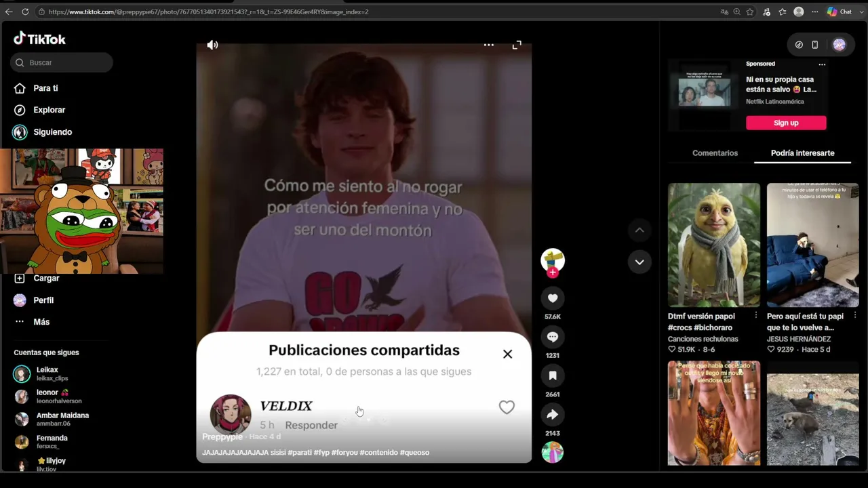Save the post with the bookmark icon
Image resolution: width=868 pixels, height=488 pixels.
(x=553, y=375)
